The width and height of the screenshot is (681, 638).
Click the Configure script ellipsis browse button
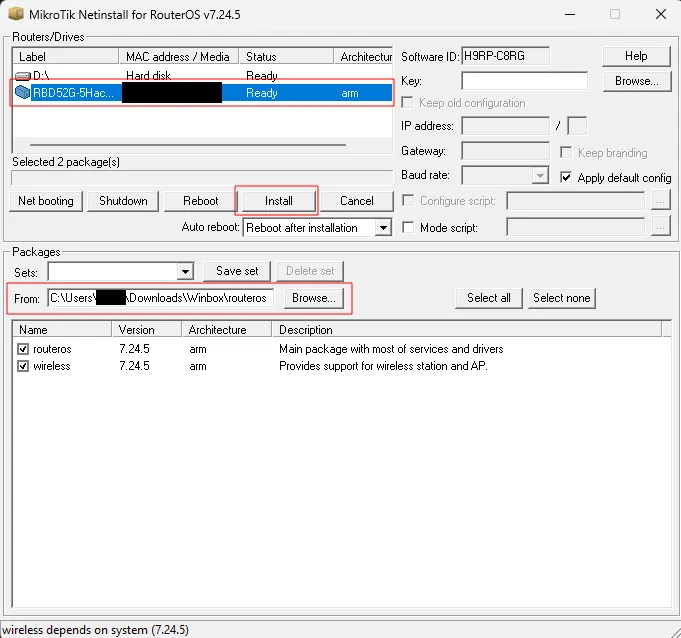tap(660, 201)
